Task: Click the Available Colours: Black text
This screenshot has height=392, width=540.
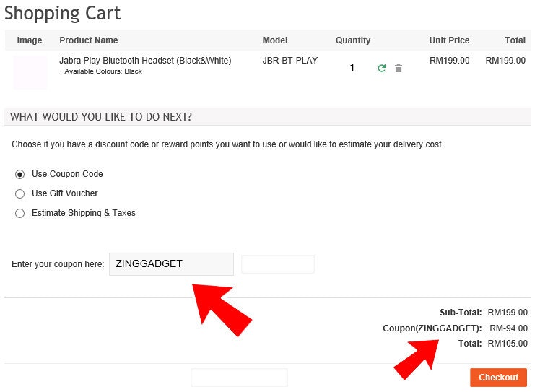Action: (x=100, y=71)
